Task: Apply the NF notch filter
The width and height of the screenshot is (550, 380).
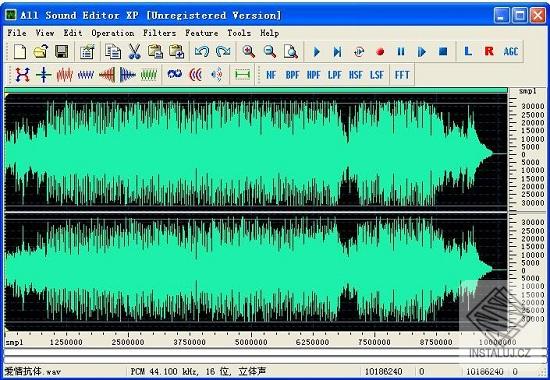Action: (x=271, y=75)
